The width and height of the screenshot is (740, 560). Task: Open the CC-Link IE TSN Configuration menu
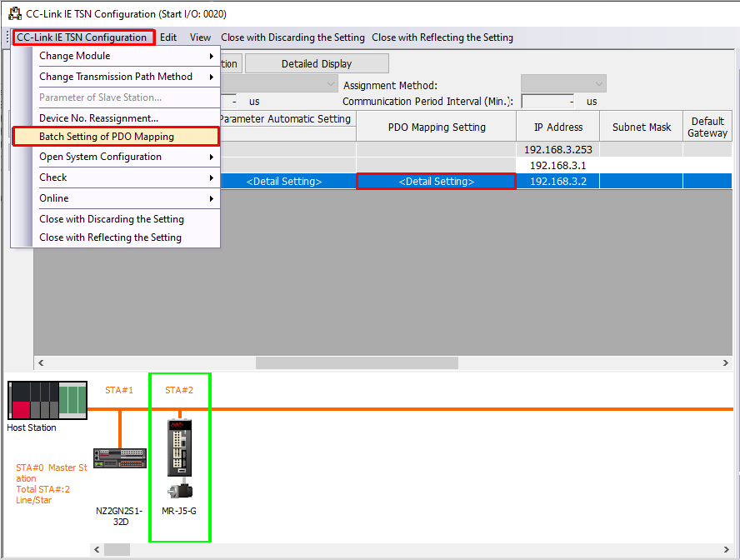[82, 37]
